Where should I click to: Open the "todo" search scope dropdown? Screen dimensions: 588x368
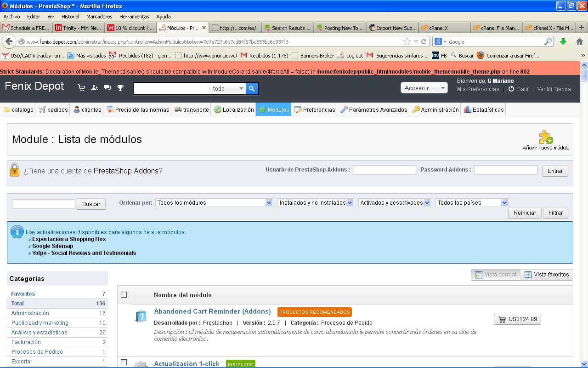[x=228, y=89]
